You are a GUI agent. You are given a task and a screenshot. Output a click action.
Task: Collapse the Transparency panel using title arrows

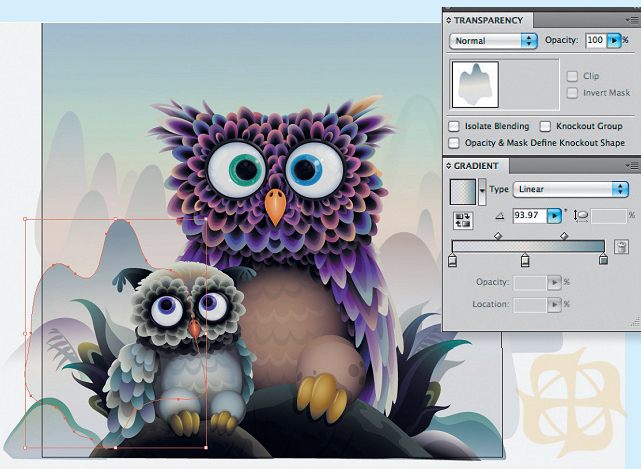[x=448, y=20]
